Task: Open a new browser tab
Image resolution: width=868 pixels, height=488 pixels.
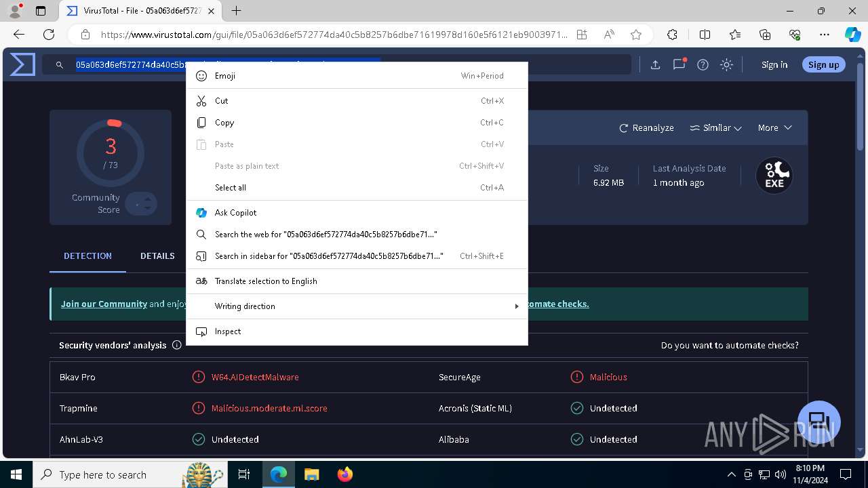Action: pyautogui.click(x=236, y=11)
